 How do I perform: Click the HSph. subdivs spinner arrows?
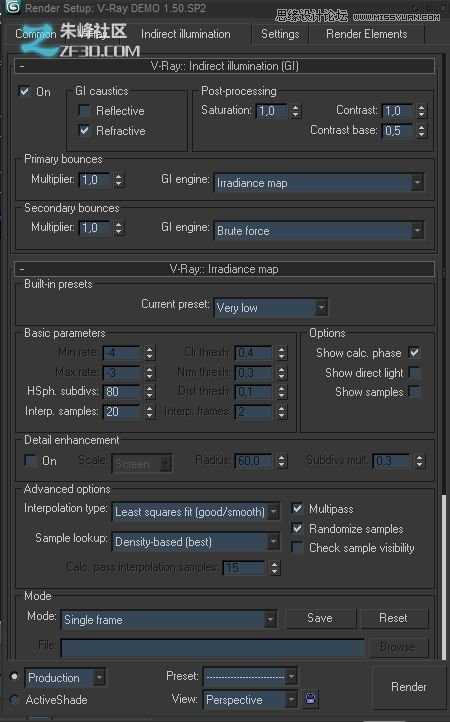(x=149, y=392)
